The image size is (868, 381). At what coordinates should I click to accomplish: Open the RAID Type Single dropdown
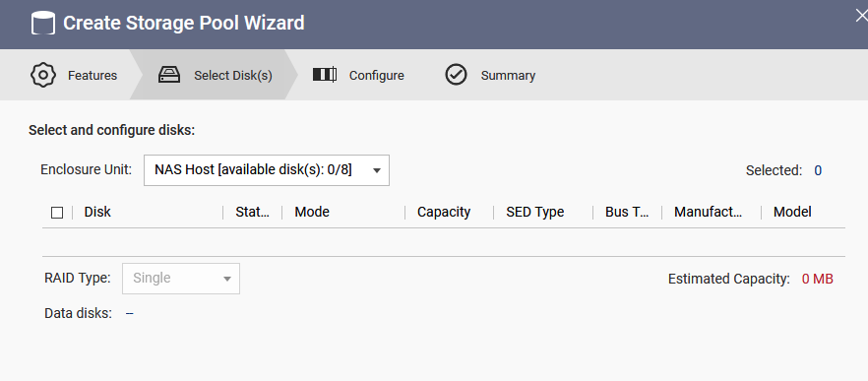[181, 279]
